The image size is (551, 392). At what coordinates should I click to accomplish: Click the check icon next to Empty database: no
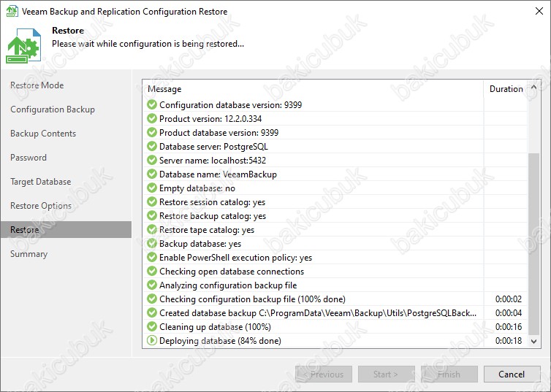point(152,188)
